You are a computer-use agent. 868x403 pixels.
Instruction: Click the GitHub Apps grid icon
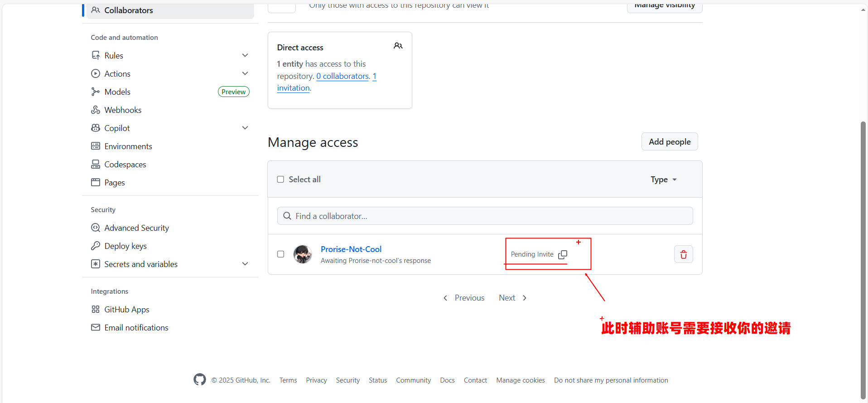tap(96, 309)
